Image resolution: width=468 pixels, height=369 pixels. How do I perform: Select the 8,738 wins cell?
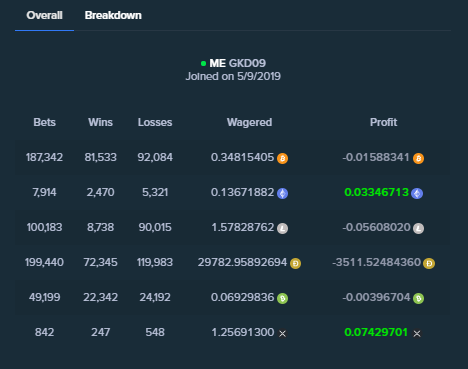100,227
